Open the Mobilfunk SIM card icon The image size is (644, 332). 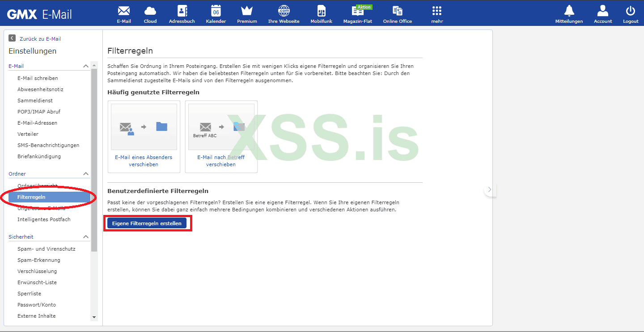pos(322,11)
